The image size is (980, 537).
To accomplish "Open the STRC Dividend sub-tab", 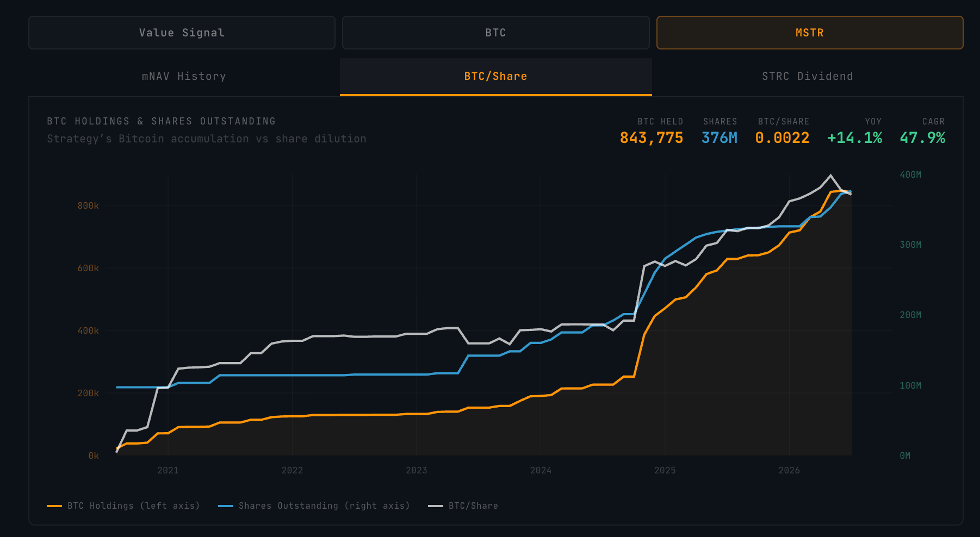I will (808, 77).
